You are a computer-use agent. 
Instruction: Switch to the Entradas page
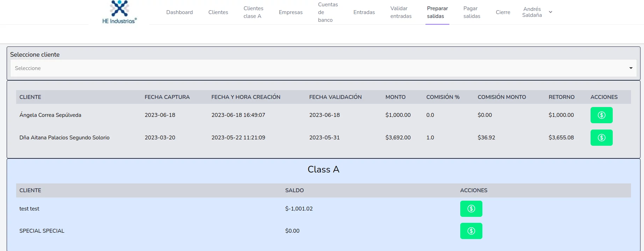(364, 12)
